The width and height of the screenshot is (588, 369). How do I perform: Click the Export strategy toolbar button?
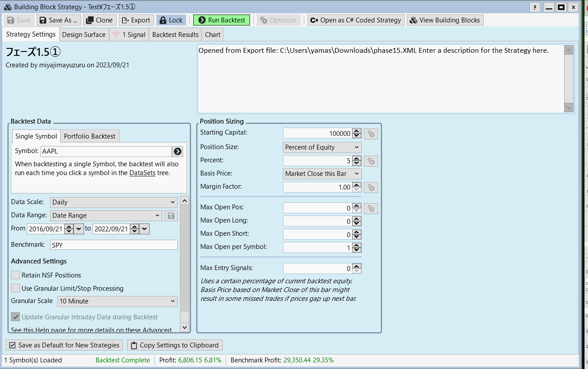coord(136,20)
